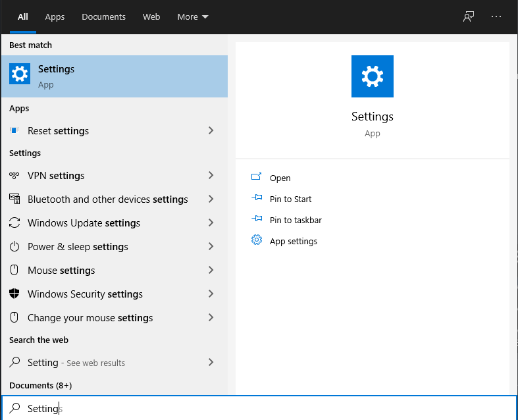518x420 pixels.
Task: Click Open in the preview pane
Action: coord(280,178)
